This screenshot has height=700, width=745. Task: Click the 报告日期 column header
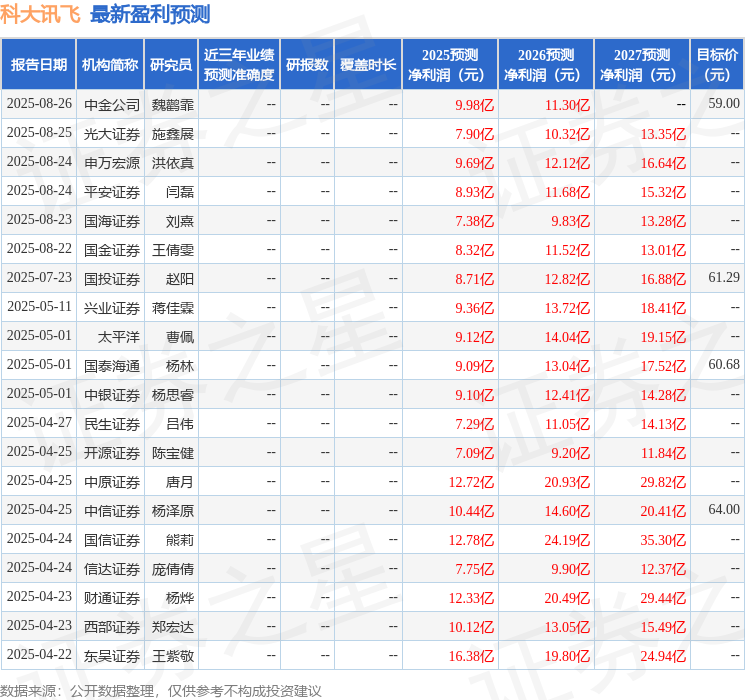pyautogui.click(x=38, y=65)
